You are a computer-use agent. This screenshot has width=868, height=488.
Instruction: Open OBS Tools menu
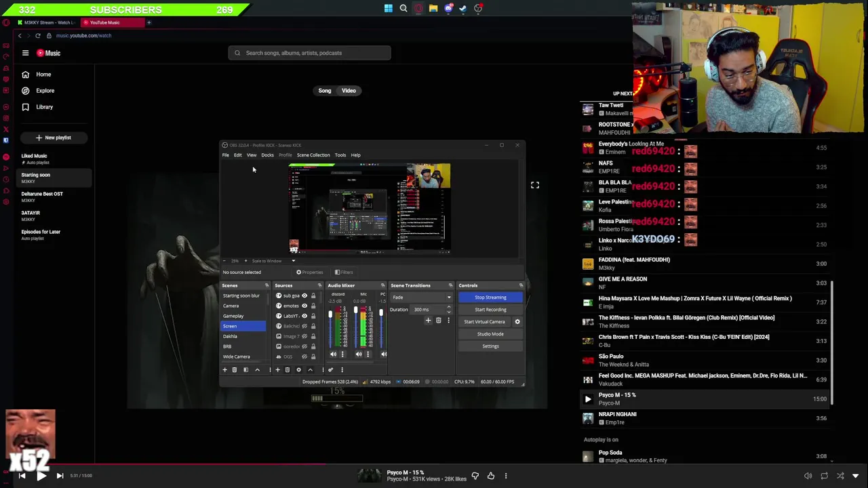pyautogui.click(x=340, y=155)
